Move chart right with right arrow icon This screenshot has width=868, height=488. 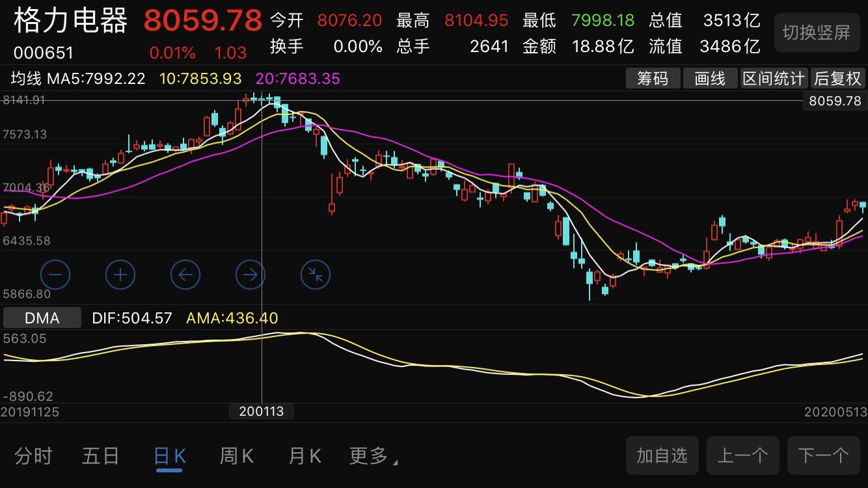click(x=251, y=275)
